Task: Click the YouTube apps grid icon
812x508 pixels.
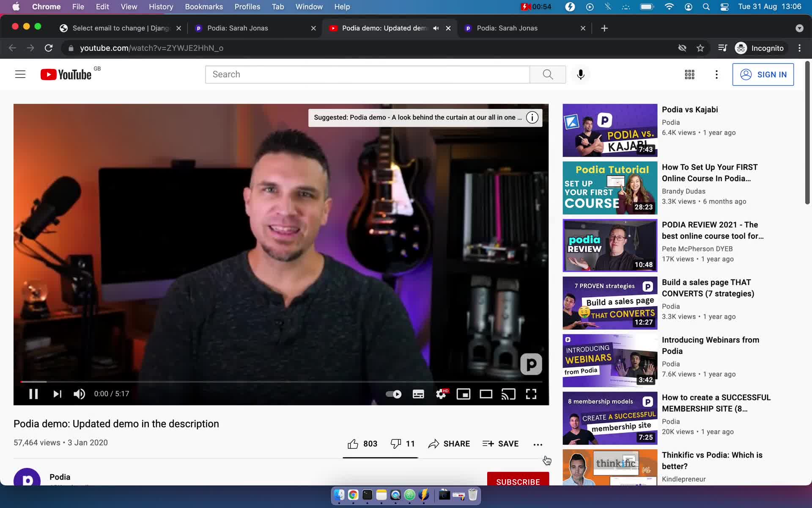Action: tap(690, 75)
